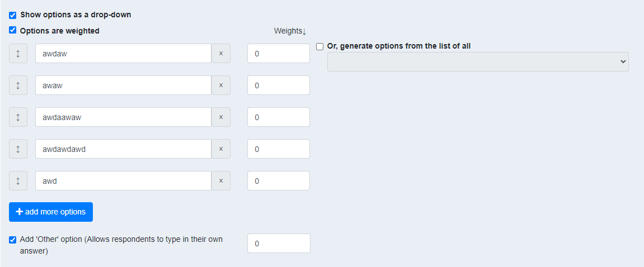The width and height of the screenshot is (644, 267).
Task: Click the drag handle beside 'awdaawaw'
Action: [x=18, y=117]
